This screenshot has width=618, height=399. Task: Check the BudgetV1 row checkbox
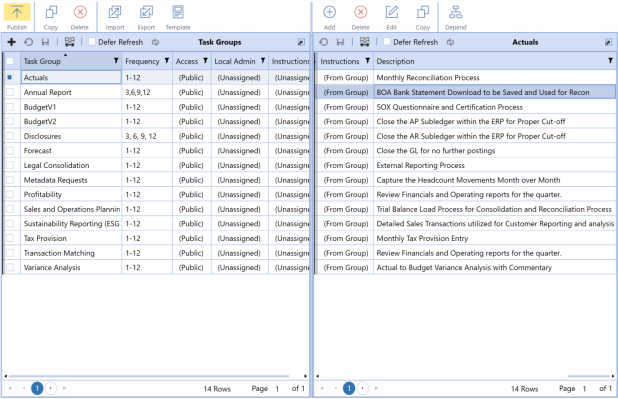(10, 107)
